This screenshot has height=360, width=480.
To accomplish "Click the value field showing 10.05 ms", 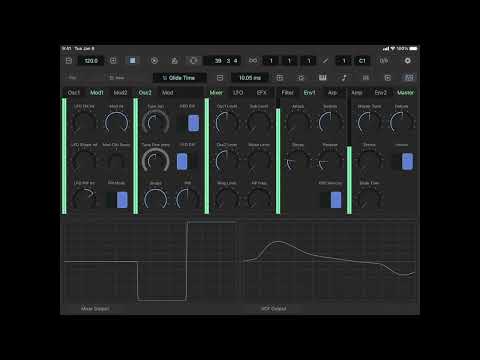I will [250, 78].
